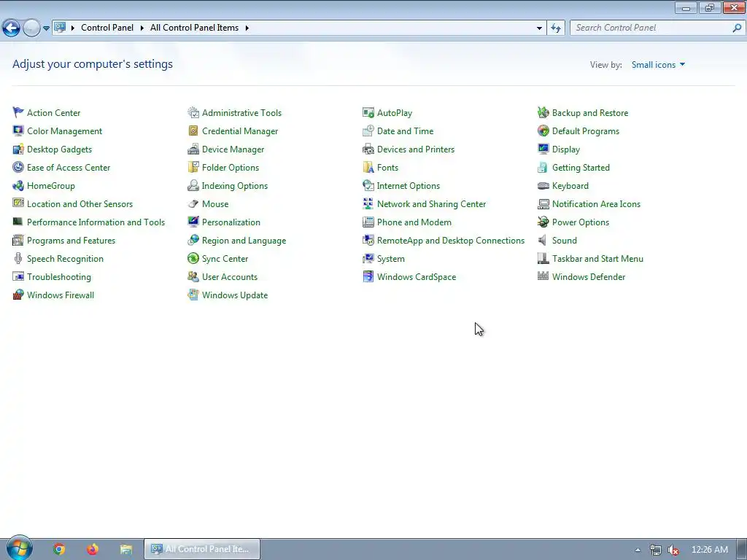747x560 pixels.
Task: Open Notification Area Icons
Action: [596, 204]
